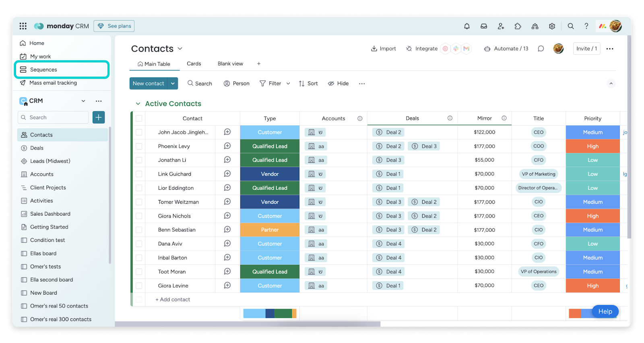Collapse the board header arrow
The height and width of the screenshot is (343, 644).
611,83
